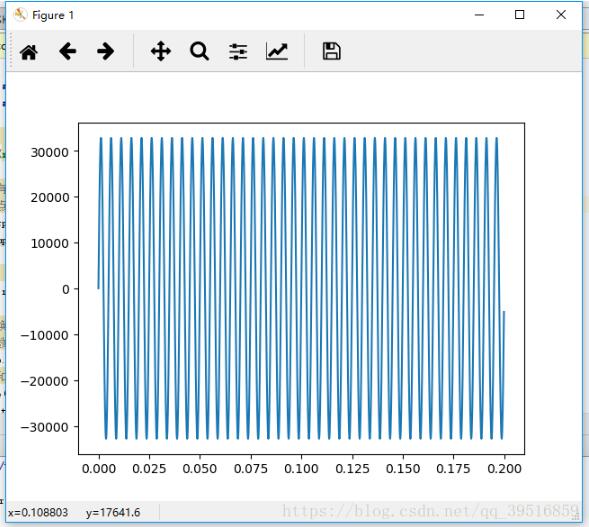Reset the plot to its original home view
Screen dimensions: 589x527
click(29, 51)
